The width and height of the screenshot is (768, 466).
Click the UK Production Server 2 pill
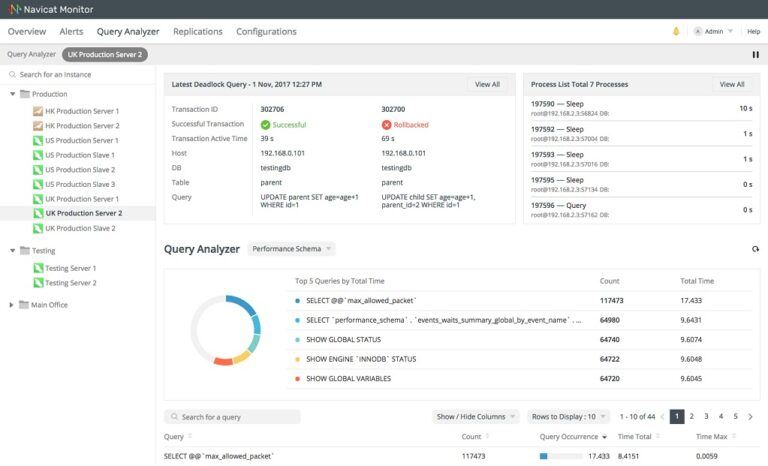click(105, 54)
